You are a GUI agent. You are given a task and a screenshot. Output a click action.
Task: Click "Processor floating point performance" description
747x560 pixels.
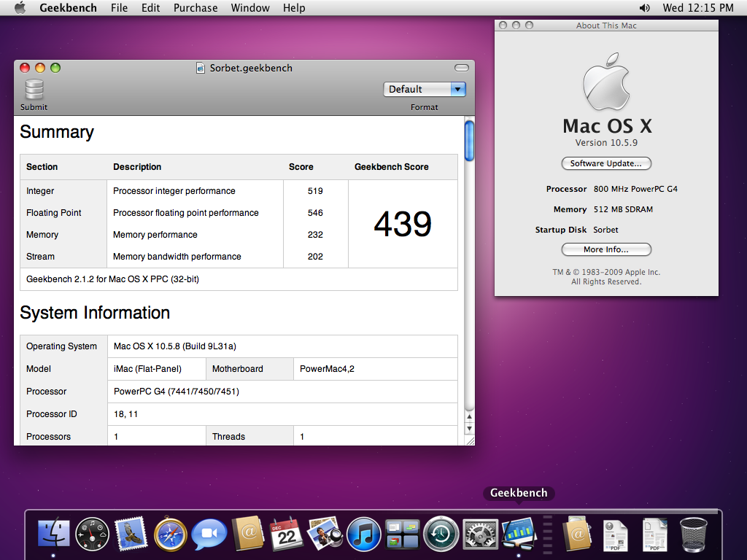click(x=186, y=213)
